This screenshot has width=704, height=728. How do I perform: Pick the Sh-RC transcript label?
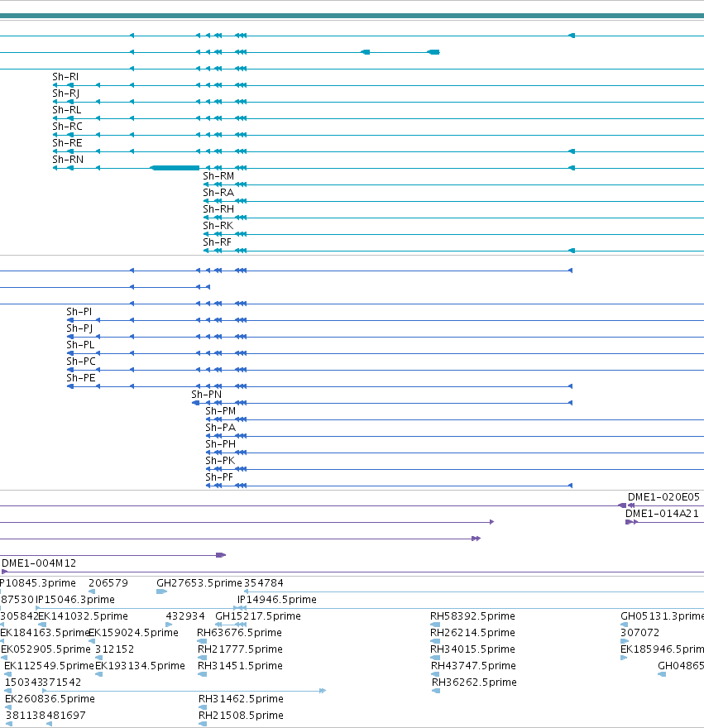pos(67,127)
